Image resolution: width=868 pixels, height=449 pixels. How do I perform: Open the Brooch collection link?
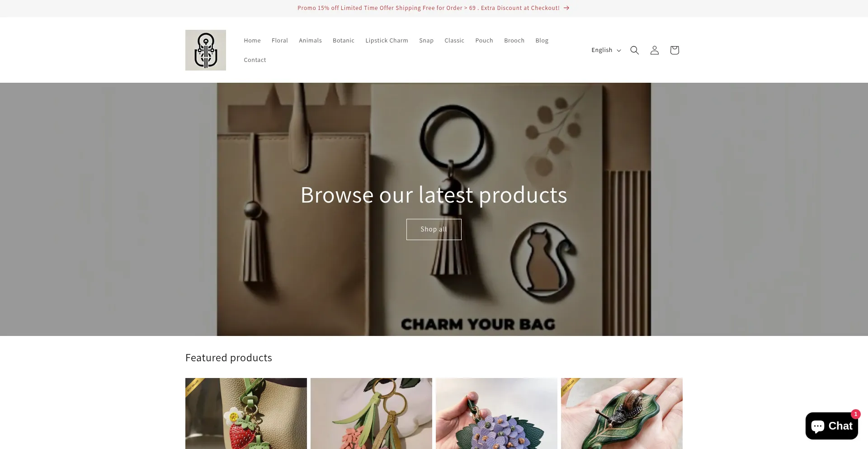point(514,41)
